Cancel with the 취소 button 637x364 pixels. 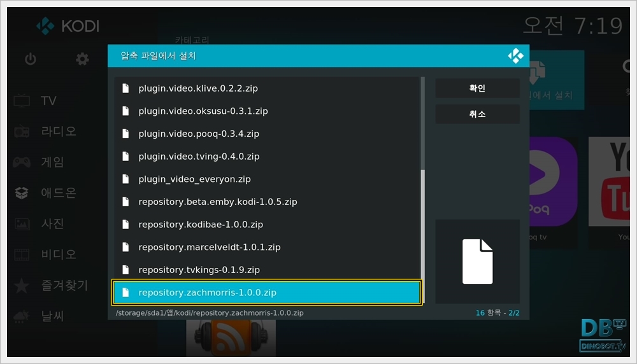477,114
